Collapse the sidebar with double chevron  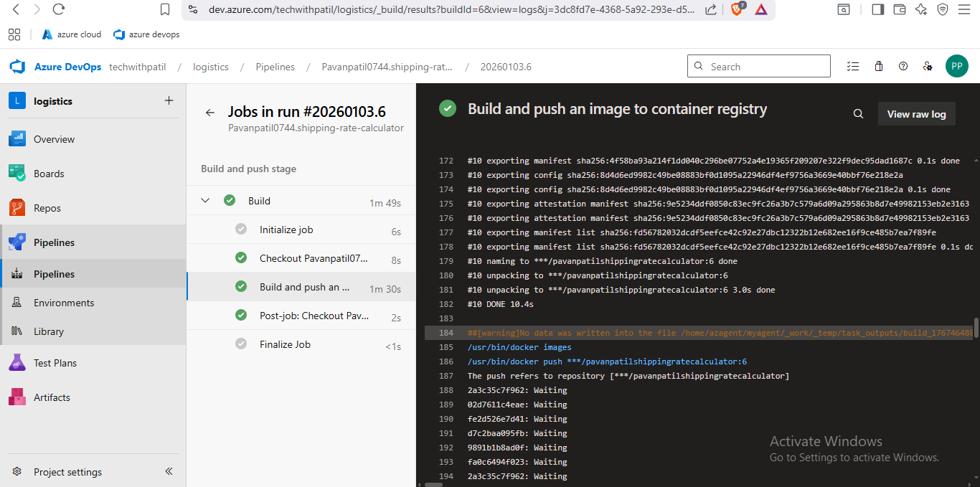[x=169, y=471]
